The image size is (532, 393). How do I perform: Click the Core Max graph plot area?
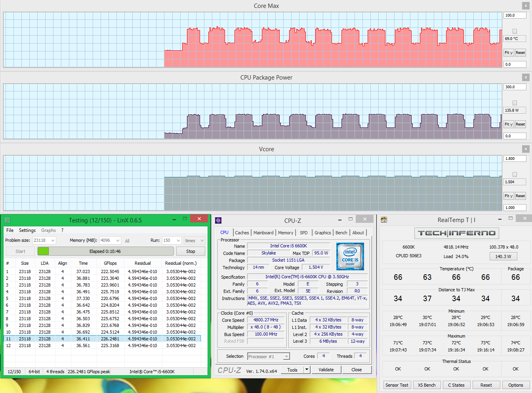pyautogui.click(x=253, y=40)
